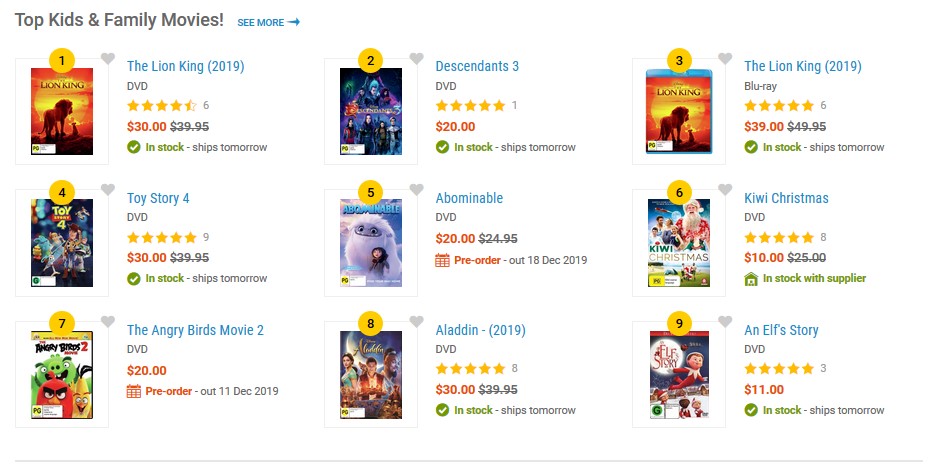Select Descendants 3 DVD cover thumbnail
Image resolution: width=933 pixels, height=465 pixels.
[371, 111]
